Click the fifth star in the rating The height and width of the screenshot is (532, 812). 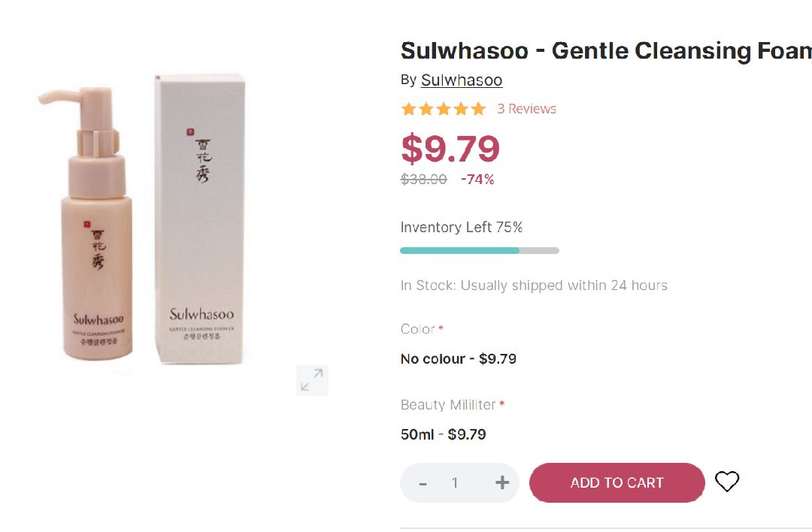478,109
